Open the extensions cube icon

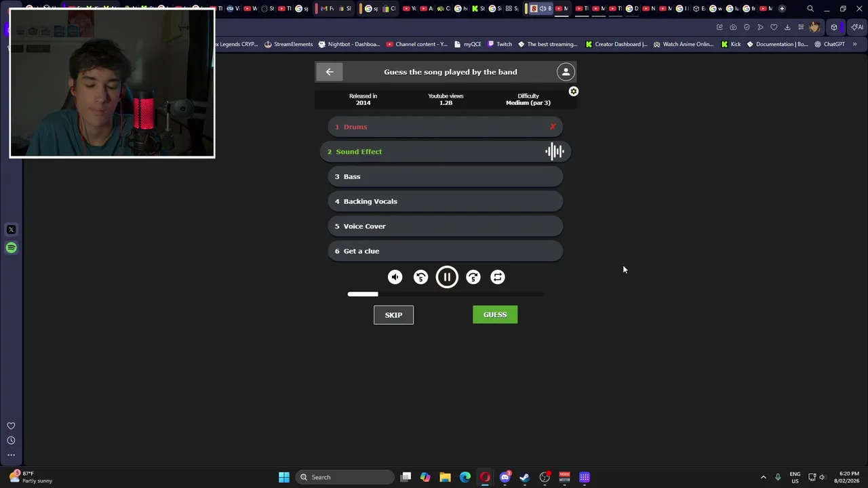pos(834,27)
